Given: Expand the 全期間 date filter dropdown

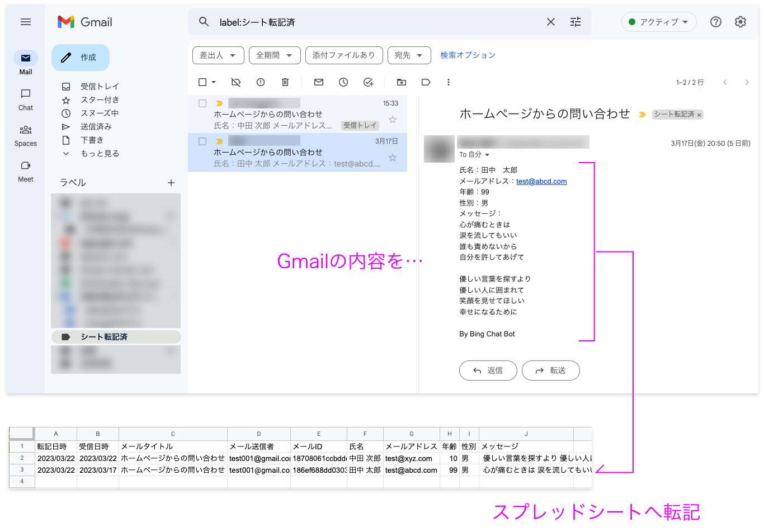Looking at the screenshot, I should tap(274, 55).
